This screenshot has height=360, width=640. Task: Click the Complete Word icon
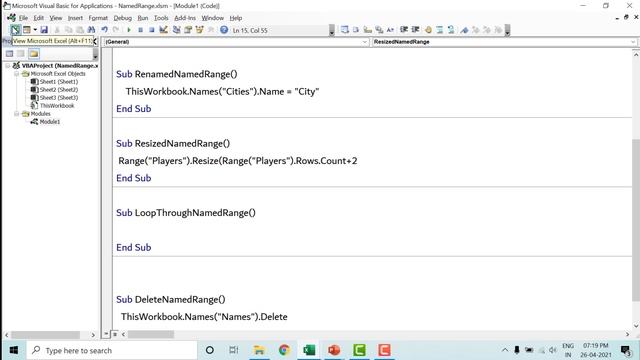390,30
